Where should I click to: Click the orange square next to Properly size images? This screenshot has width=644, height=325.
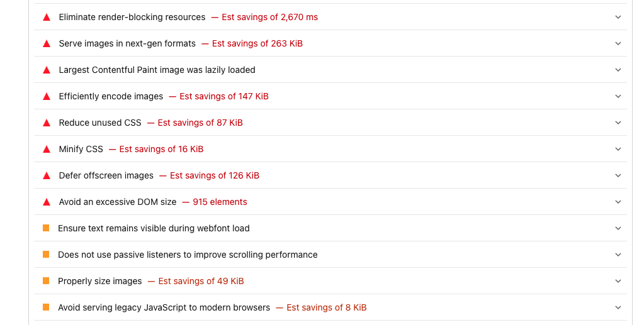coord(46,280)
